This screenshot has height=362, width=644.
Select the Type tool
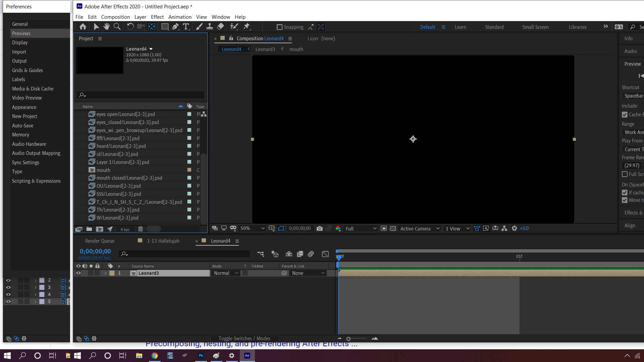186,27
